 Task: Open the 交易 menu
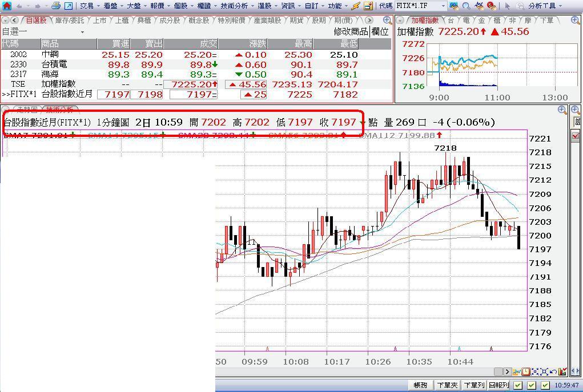pos(87,6)
